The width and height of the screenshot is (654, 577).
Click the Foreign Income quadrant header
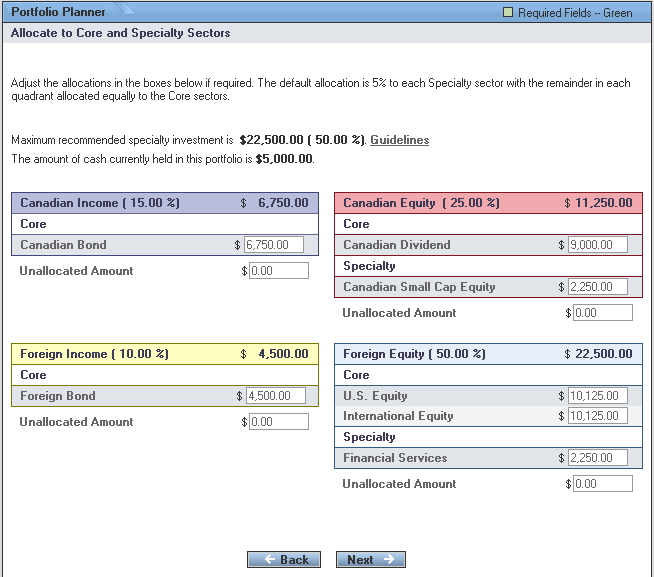point(165,354)
